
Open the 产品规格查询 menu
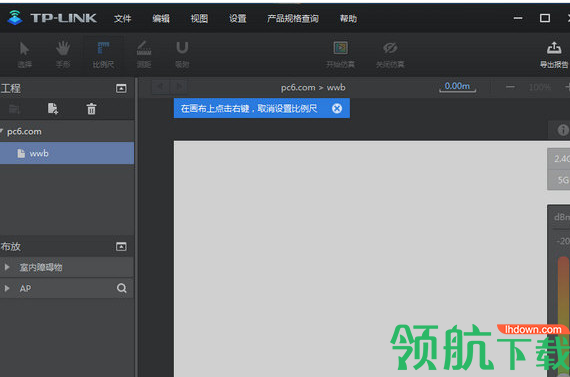(293, 18)
